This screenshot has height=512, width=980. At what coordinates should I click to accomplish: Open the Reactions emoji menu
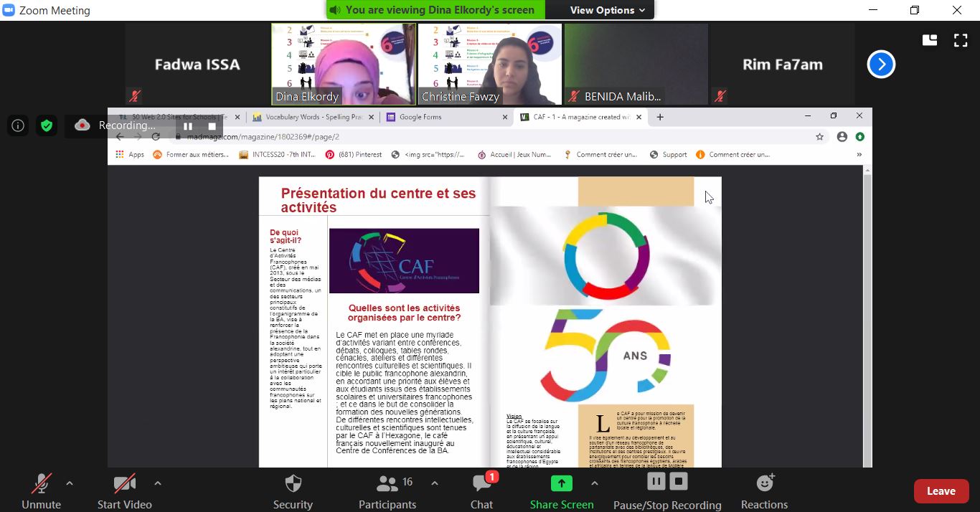(764, 491)
